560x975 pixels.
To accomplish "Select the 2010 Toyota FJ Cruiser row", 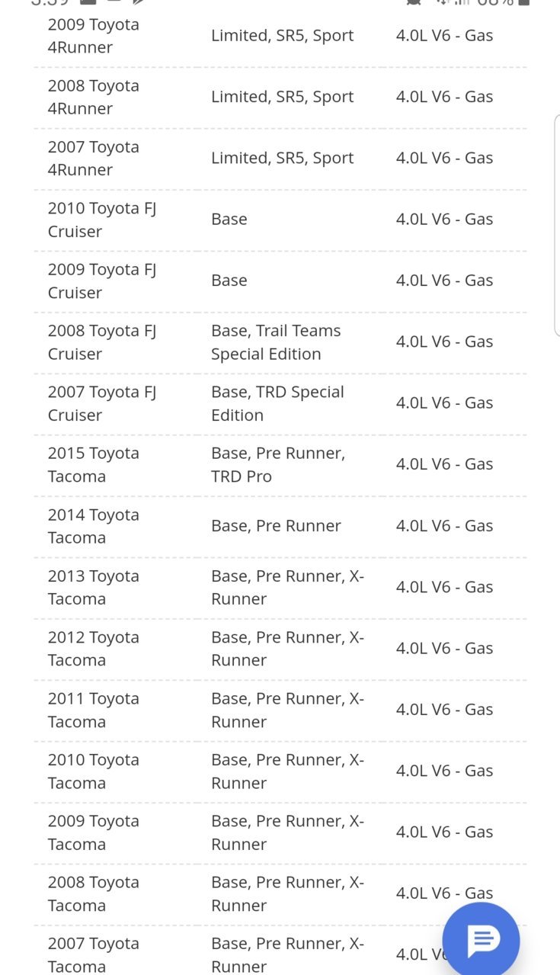I will point(280,220).
